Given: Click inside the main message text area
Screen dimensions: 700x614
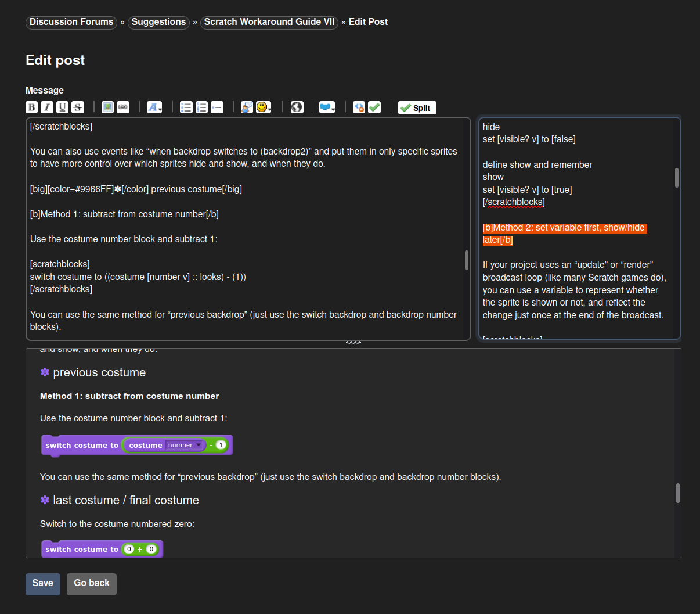Looking at the screenshot, I should coord(248,229).
